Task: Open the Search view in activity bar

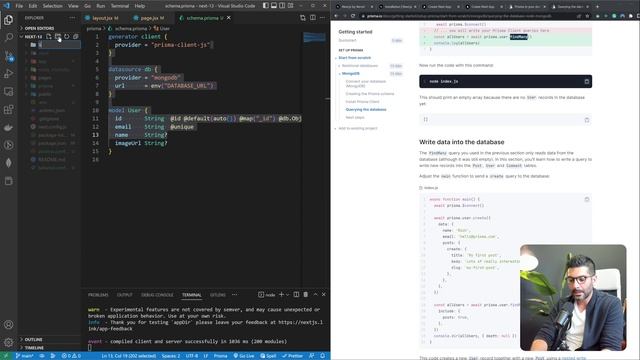Action: [x=9, y=38]
